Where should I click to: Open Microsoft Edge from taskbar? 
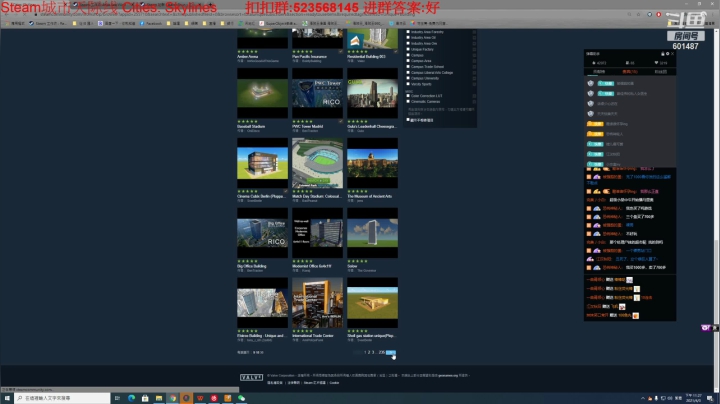click(131, 398)
